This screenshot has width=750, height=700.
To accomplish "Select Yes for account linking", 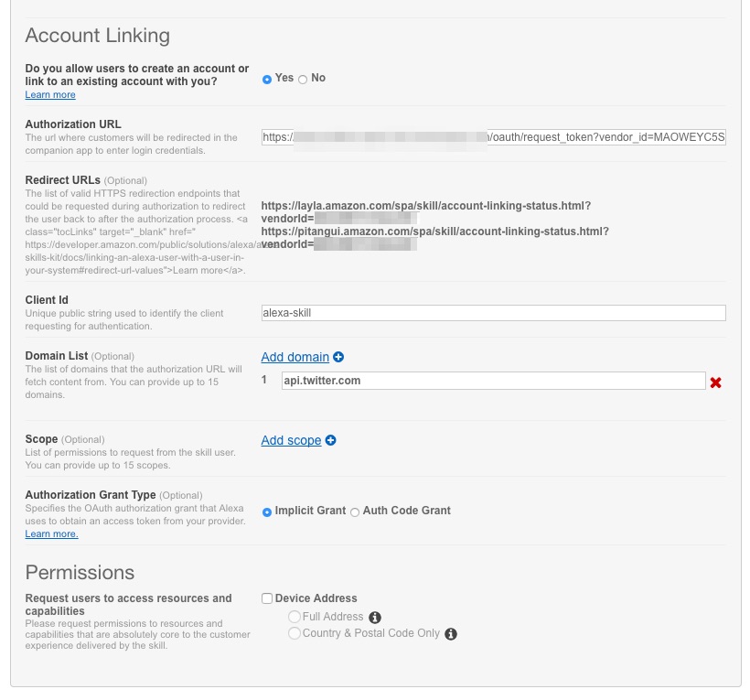I will 267,79.
